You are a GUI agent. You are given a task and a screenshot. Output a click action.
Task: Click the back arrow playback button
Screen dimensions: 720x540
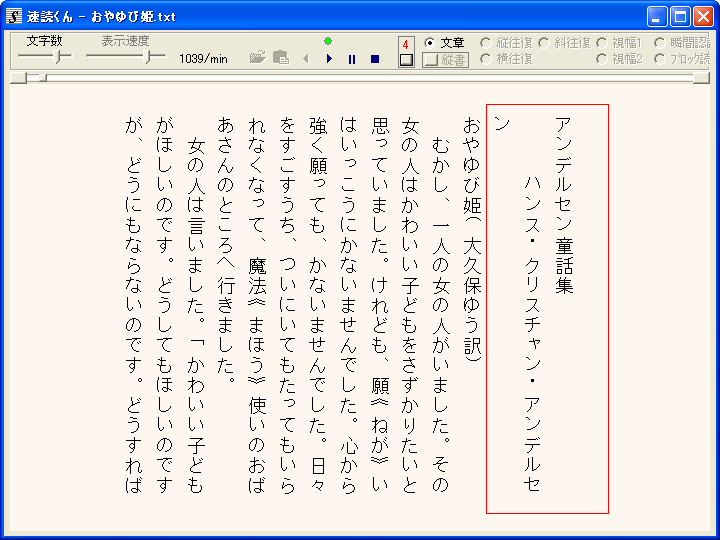pyautogui.click(x=306, y=59)
